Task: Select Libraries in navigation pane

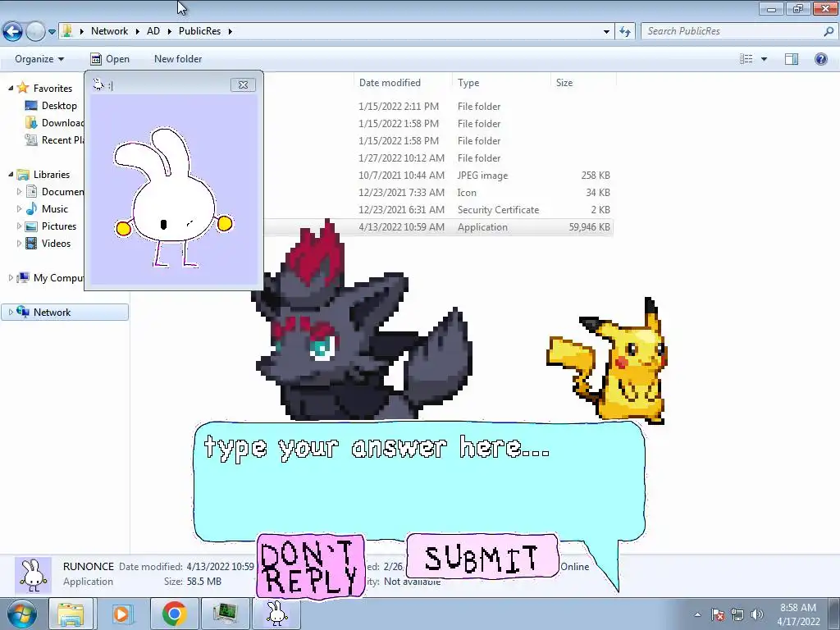Action: (x=52, y=174)
